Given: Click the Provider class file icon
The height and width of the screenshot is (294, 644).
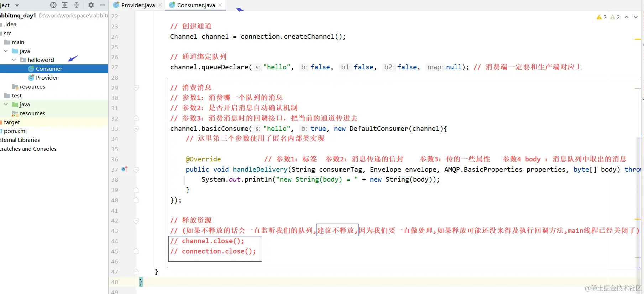Looking at the screenshot, I should click(x=31, y=78).
